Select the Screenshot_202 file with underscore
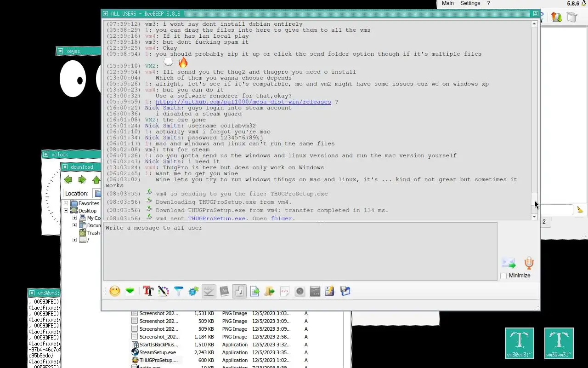The height and width of the screenshot is (368, 588). pos(159,337)
